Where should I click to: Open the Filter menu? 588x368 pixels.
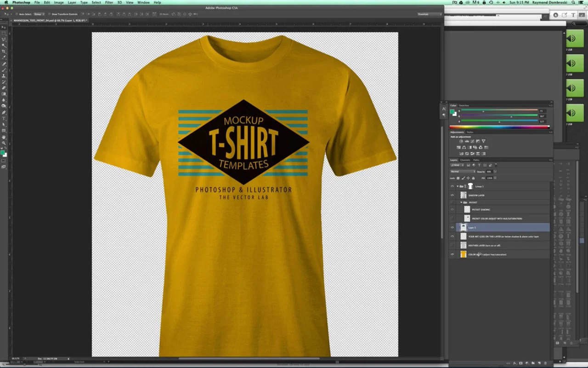click(109, 2)
